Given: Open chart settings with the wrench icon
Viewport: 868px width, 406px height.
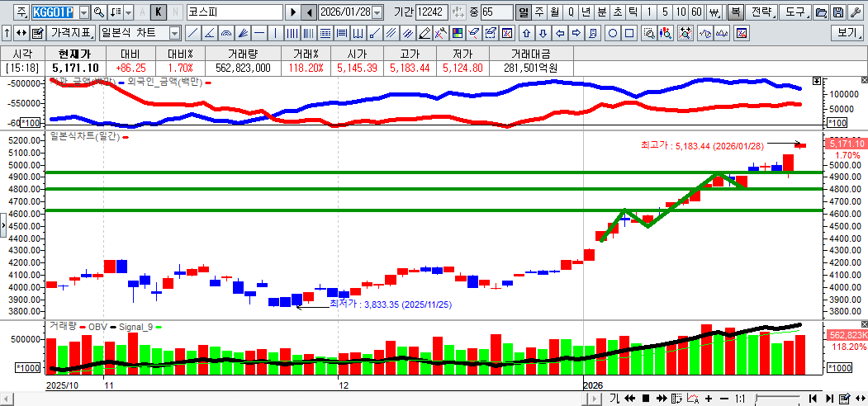Looking at the screenshot, I should pyautogui.click(x=856, y=12).
